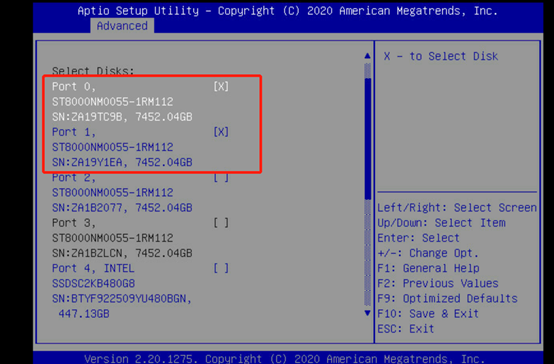The image size is (554, 364).
Task: Toggle Port 0 disk checkbox
Action: point(221,87)
